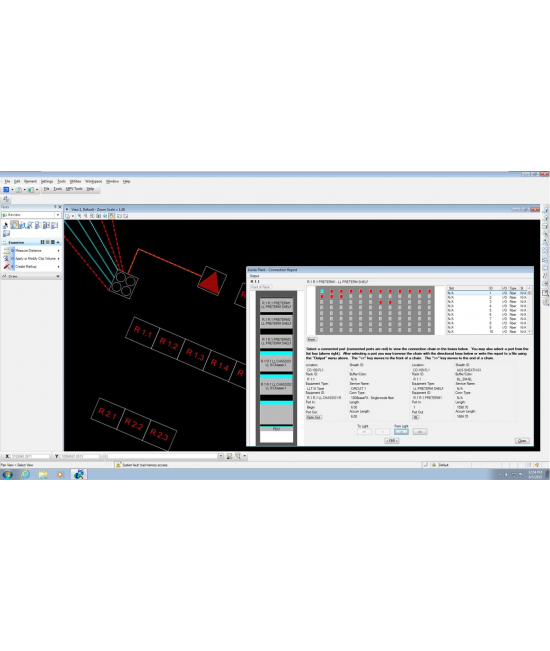Image resolution: width=550 pixels, height=651 pixels.
Task: Click the Zoom Out view icon
Action: tap(86, 216)
